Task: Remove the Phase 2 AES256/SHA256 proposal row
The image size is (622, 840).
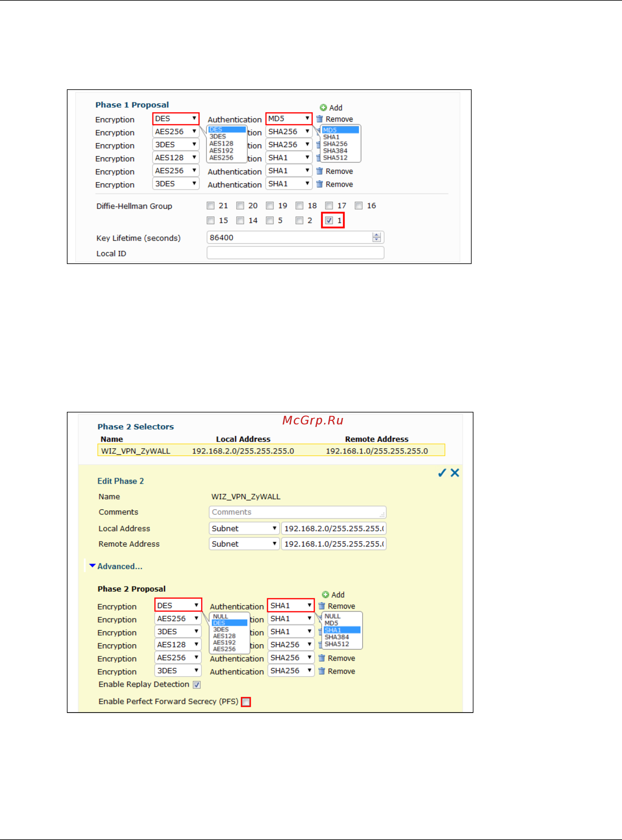Action: click(337, 658)
